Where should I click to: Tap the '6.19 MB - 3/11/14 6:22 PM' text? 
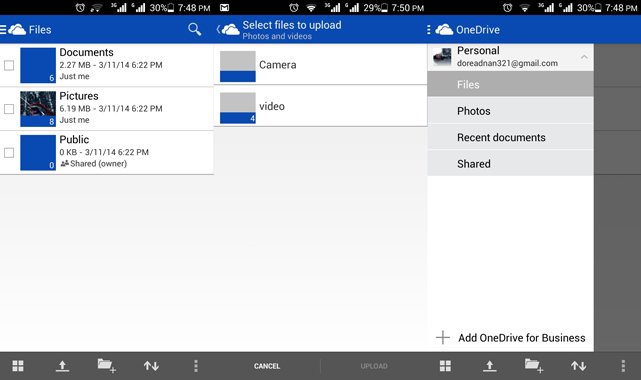[111, 109]
